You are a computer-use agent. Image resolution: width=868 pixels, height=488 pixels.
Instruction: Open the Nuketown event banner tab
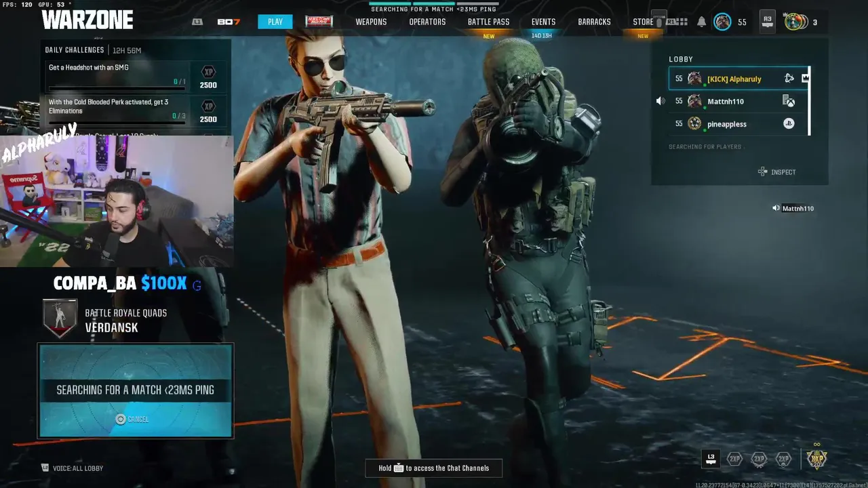(x=319, y=22)
